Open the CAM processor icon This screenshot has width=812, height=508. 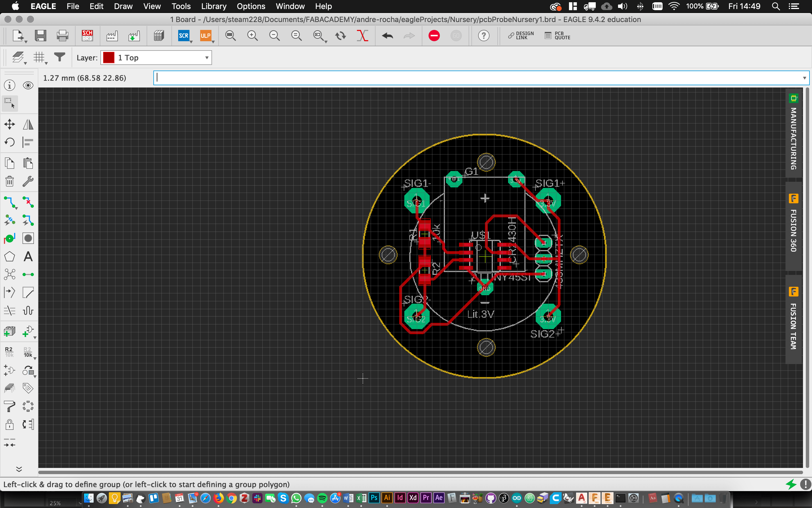tap(112, 36)
